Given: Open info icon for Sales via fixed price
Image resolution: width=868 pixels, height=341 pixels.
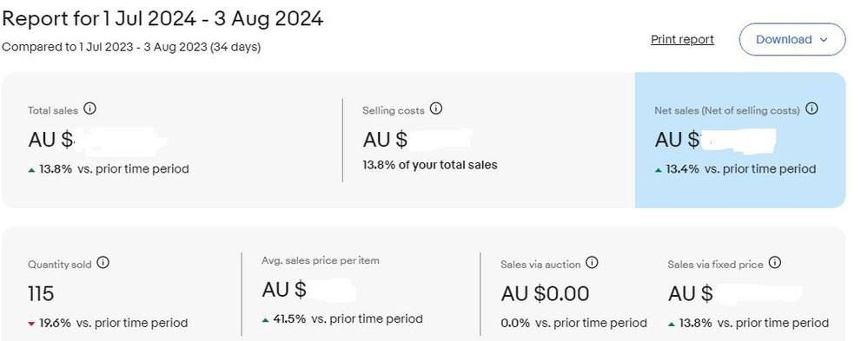Looking at the screenshot, I should (776, 263).
